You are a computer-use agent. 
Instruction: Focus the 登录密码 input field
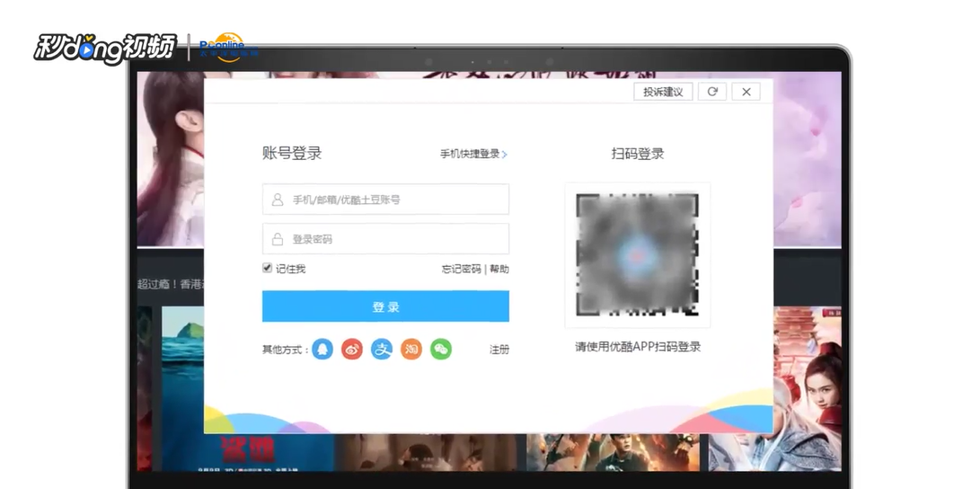pyautogui.click(x=385, y=239)
